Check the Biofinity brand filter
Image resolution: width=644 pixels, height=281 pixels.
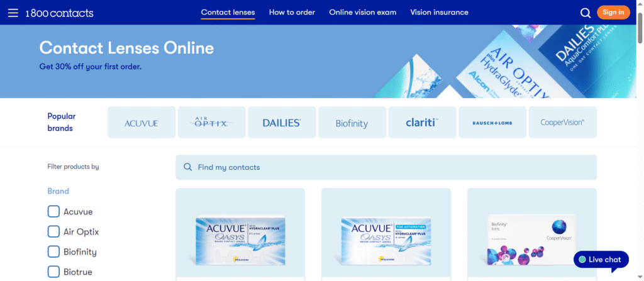pyautogui.click(x=53, y=251)
